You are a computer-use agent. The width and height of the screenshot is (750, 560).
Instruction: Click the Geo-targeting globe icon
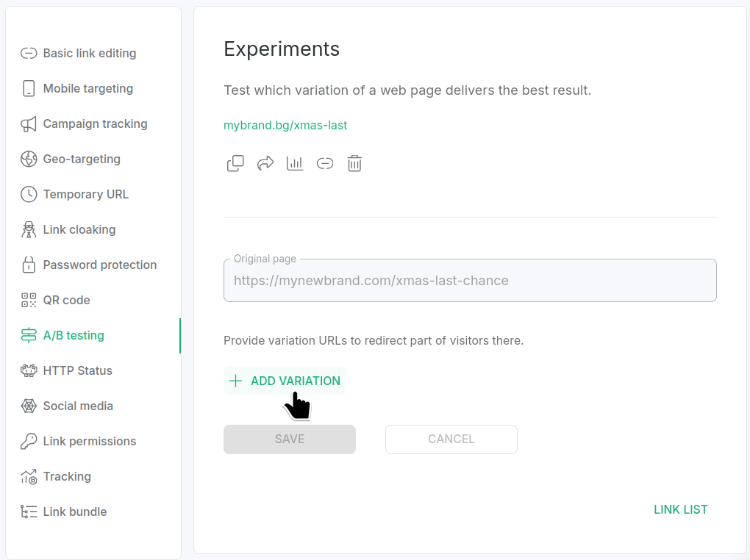coord(29,159)
